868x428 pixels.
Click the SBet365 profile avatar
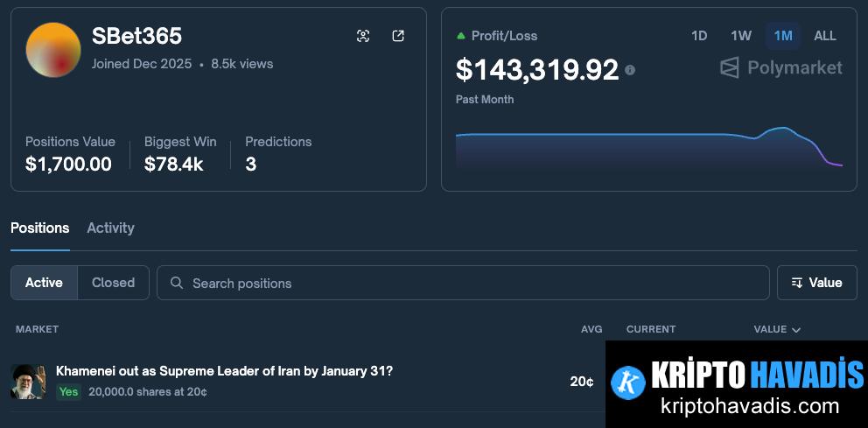pos(54,50)
